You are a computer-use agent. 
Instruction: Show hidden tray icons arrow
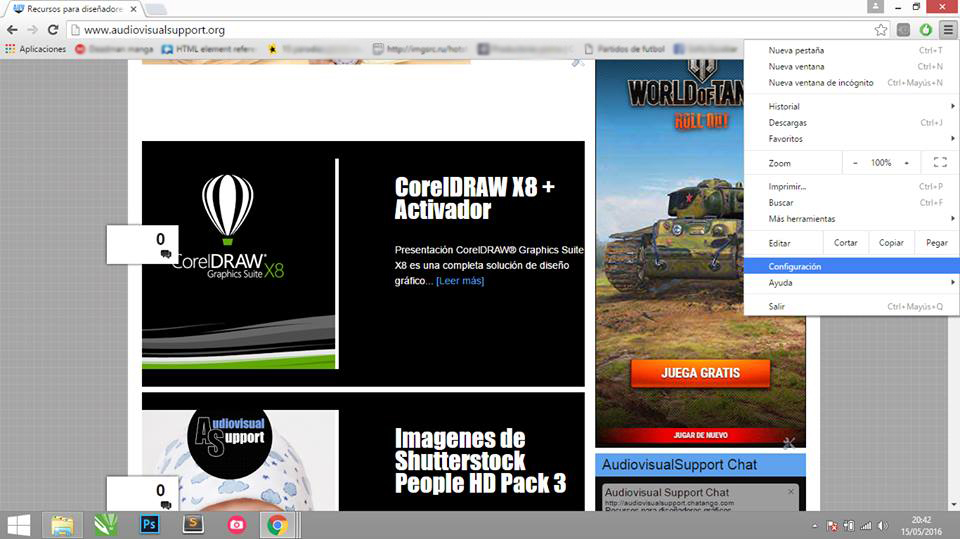[x=814, y=526]
